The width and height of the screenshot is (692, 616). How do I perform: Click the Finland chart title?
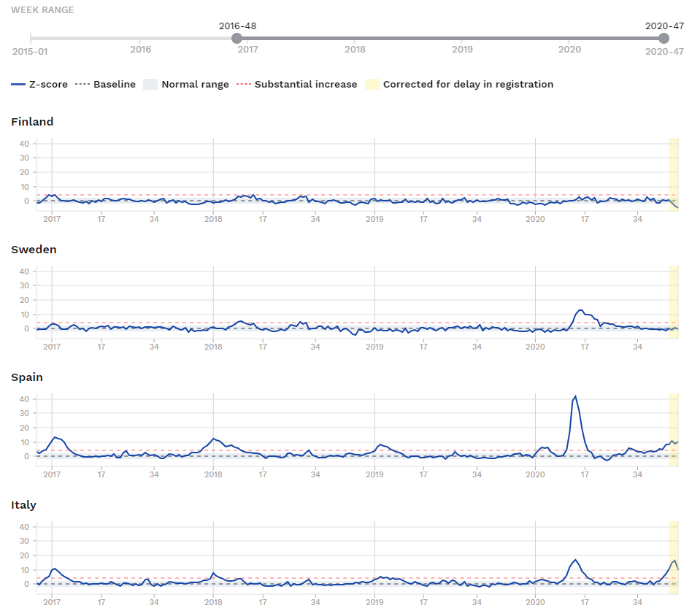(32, 122)
